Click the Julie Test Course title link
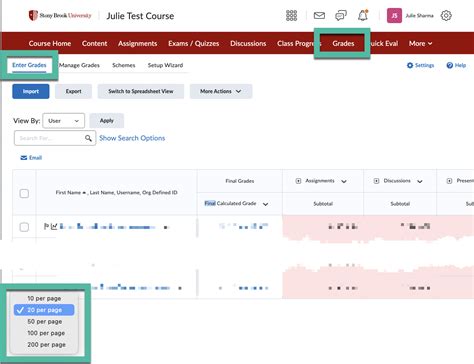 coord(140,16)
